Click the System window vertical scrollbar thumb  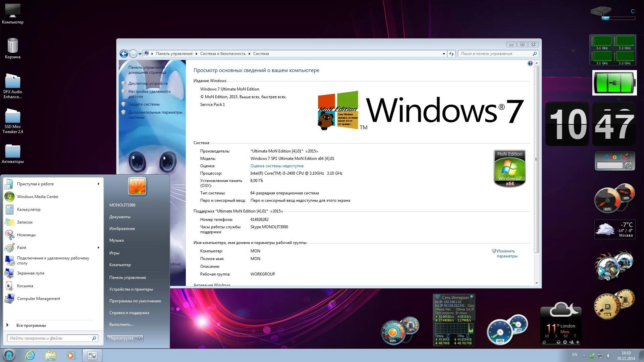coord(536,159)
